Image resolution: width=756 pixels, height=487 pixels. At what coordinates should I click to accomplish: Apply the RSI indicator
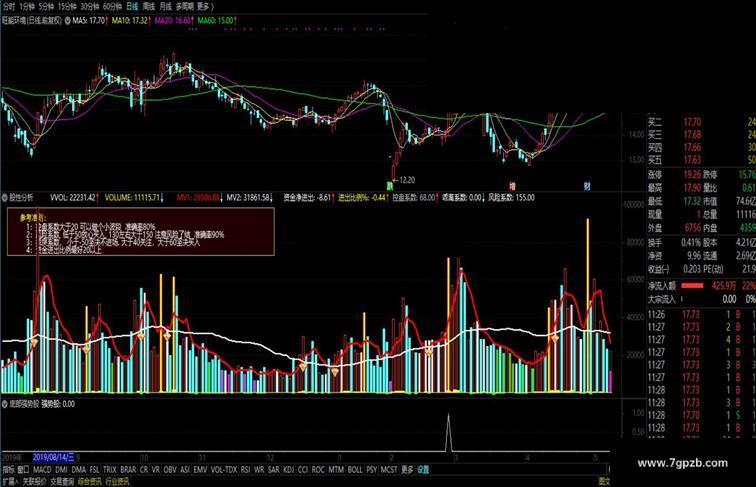pos(245,469)
